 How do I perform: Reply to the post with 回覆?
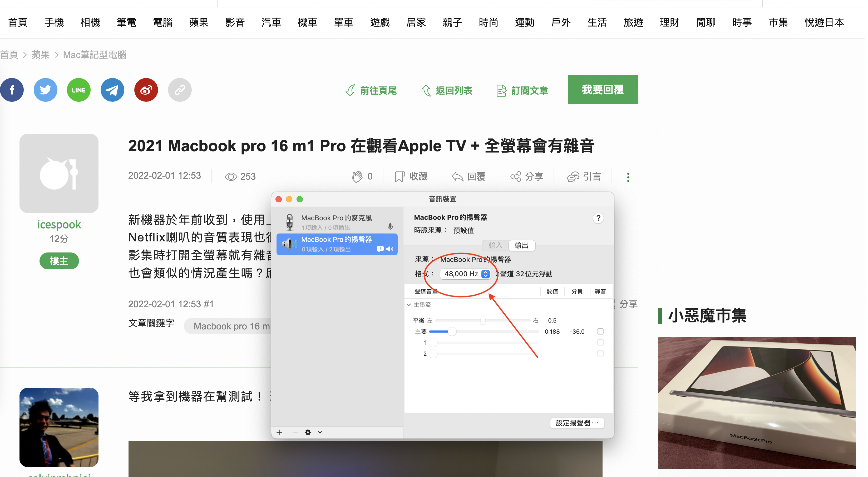[x=469, y=176]
